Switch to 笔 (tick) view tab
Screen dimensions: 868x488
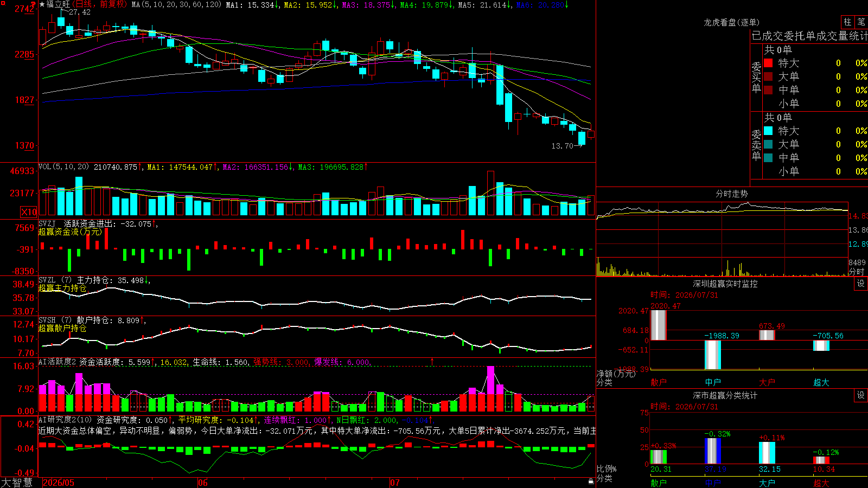(x=861, y=22)
